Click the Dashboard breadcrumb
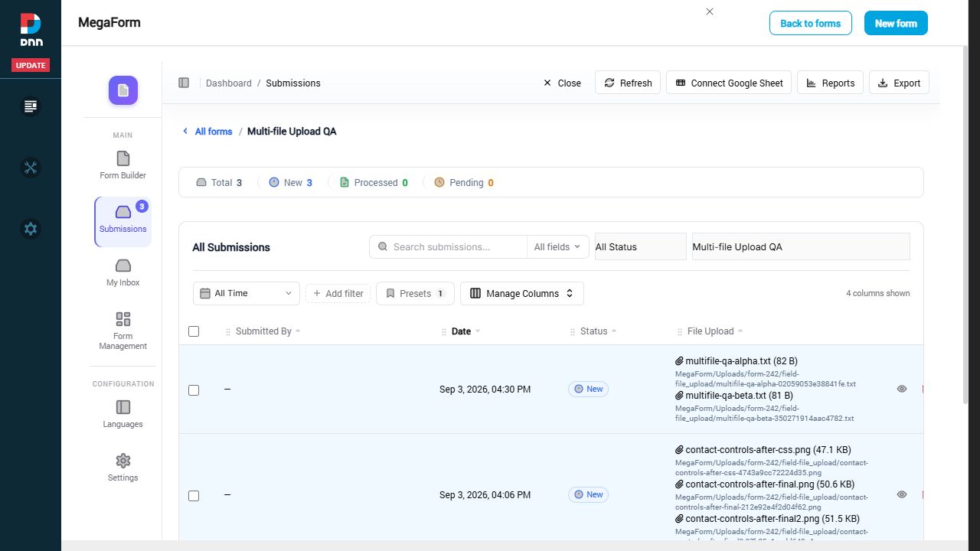980x551 pixels. coord(228,83)
